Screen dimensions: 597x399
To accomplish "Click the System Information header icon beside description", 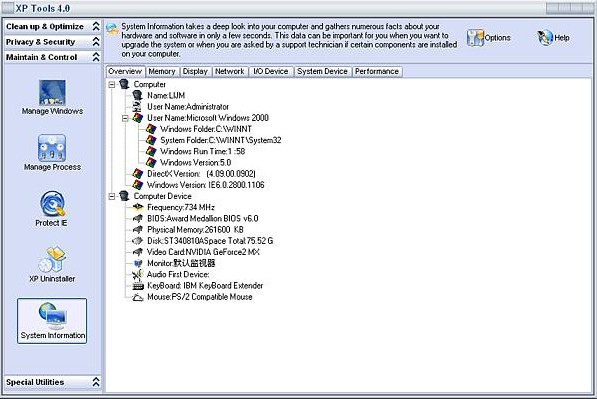I will [112, 29].
